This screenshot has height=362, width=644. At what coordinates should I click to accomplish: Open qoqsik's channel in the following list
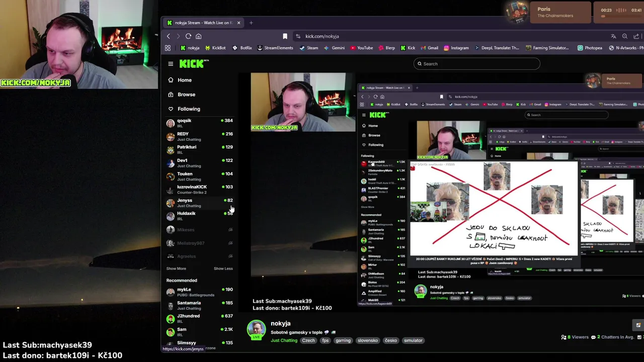tap(200, 123)
